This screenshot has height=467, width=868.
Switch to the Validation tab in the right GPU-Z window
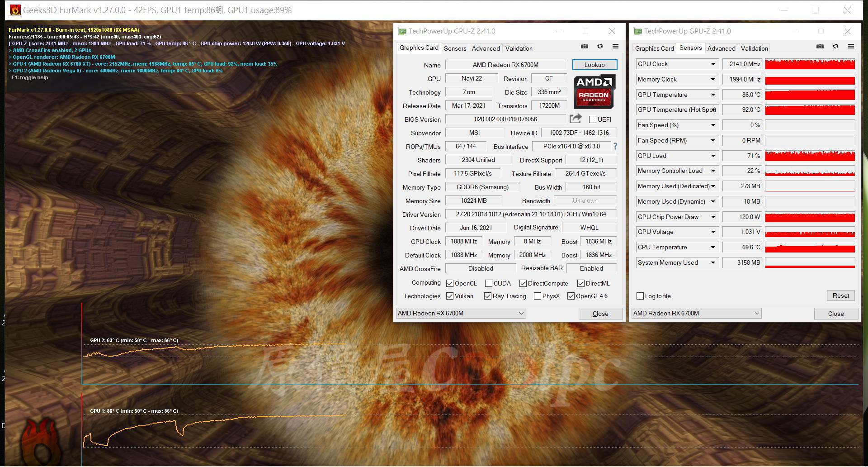tap(754, 48)
